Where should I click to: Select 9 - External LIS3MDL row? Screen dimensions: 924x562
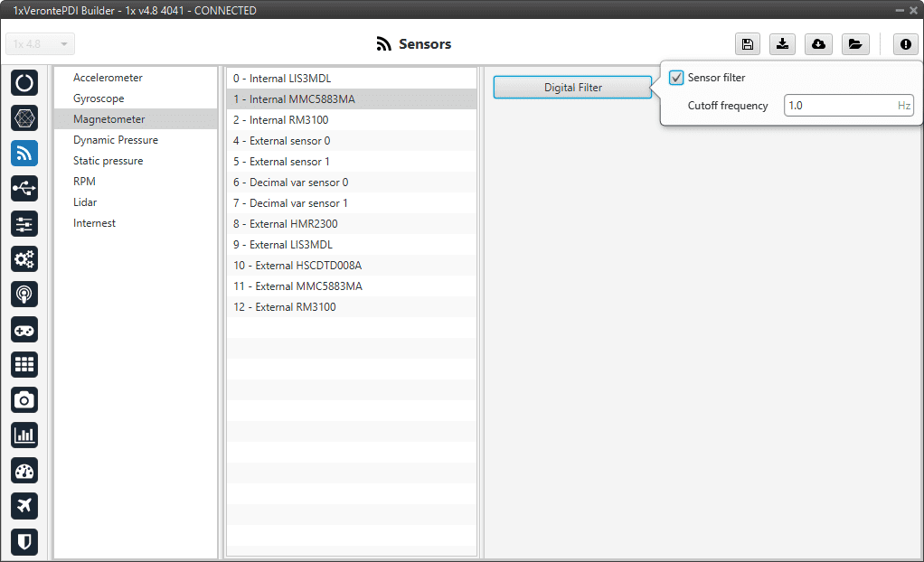(x=351, y=245)
